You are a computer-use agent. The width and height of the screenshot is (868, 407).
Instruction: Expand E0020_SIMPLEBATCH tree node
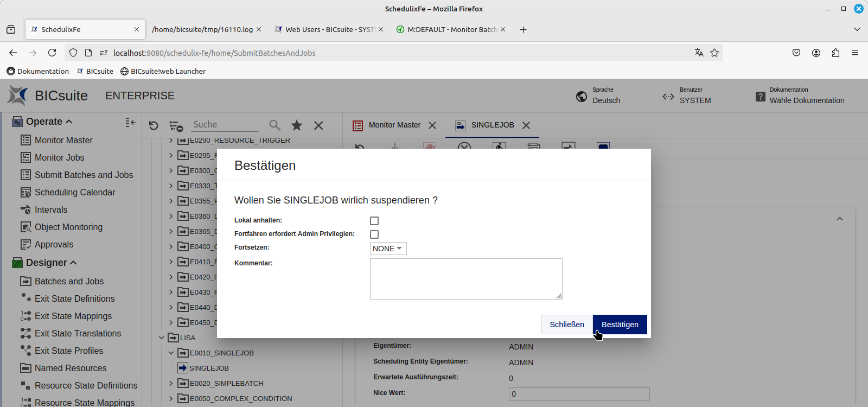[171, 383]
